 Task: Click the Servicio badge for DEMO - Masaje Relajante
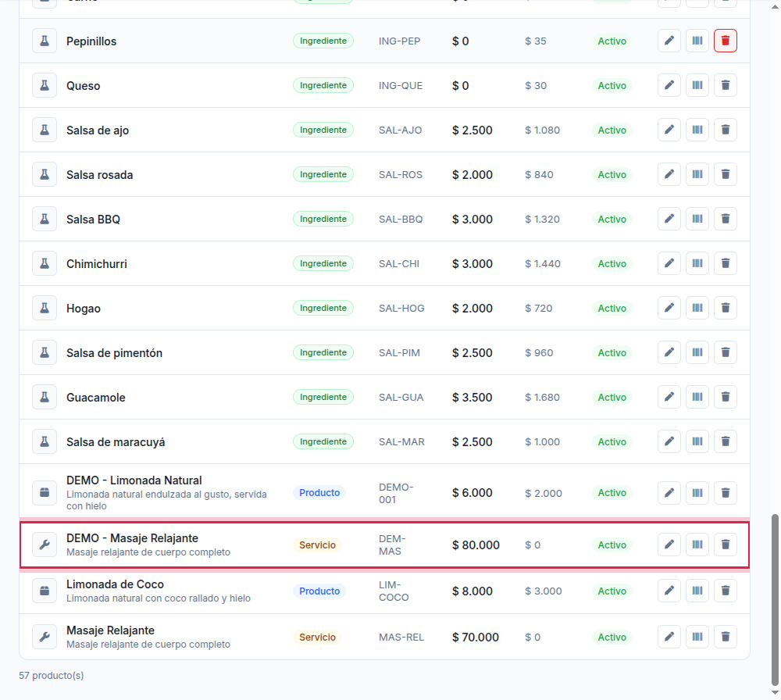pyautogui.click(x=317, y=545)
